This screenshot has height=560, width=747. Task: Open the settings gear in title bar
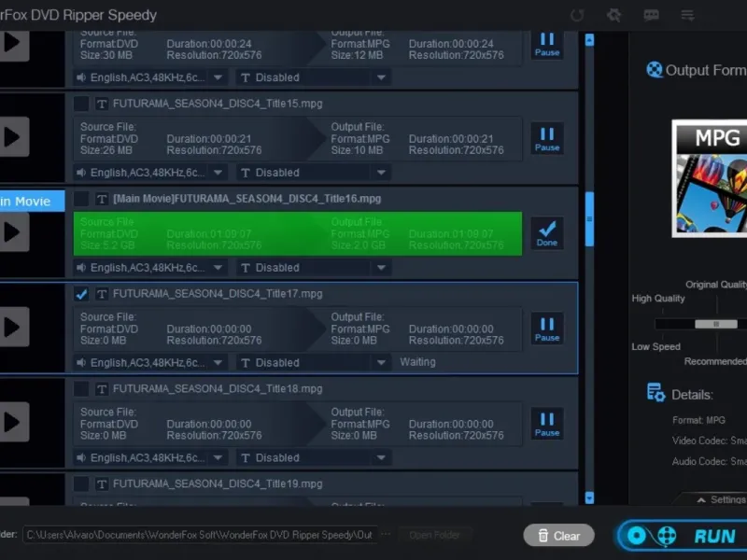point(613,15)
